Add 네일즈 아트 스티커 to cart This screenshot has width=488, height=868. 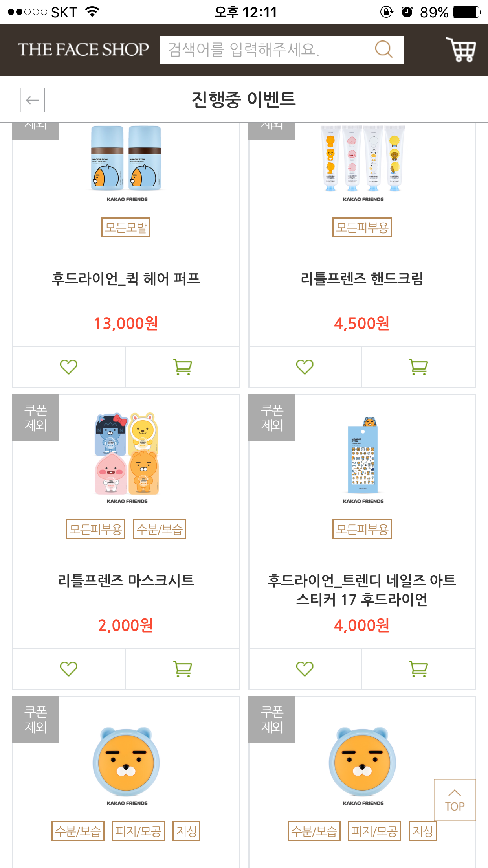click(418, 669)
